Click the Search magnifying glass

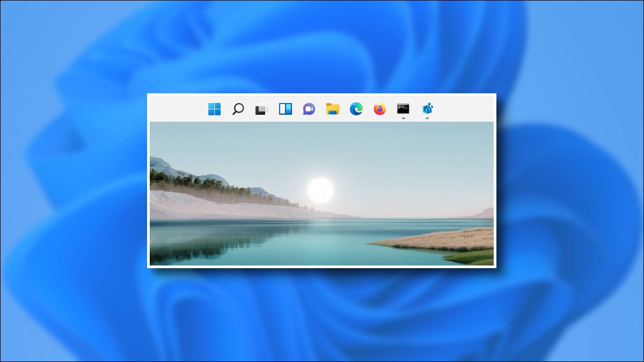coord(238,109)
